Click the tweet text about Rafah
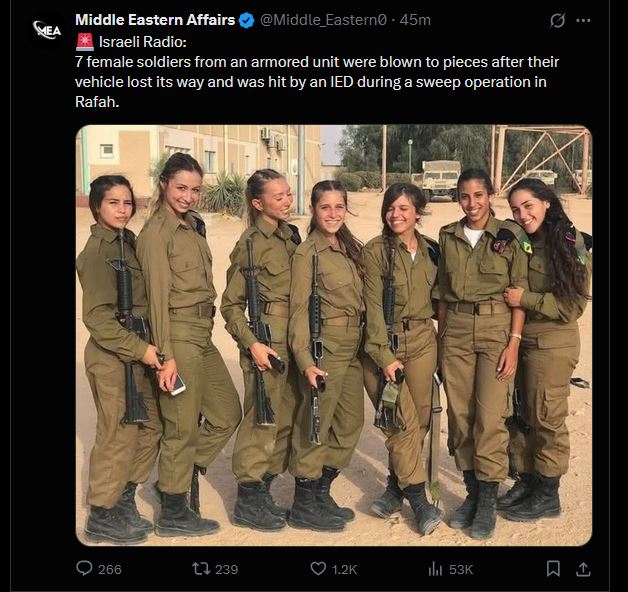The height and width of the screenshot is (592, 628). tap(316, 82)
